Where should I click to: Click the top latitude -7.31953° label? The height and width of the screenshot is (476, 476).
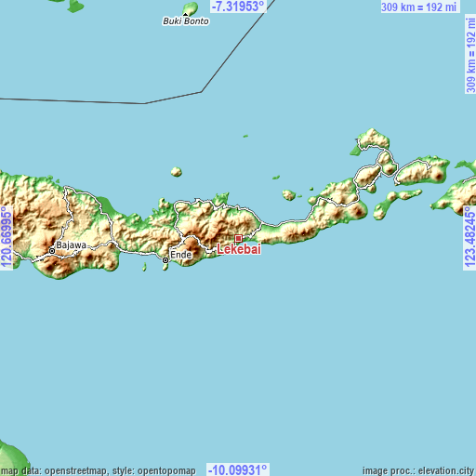point(238,7)
